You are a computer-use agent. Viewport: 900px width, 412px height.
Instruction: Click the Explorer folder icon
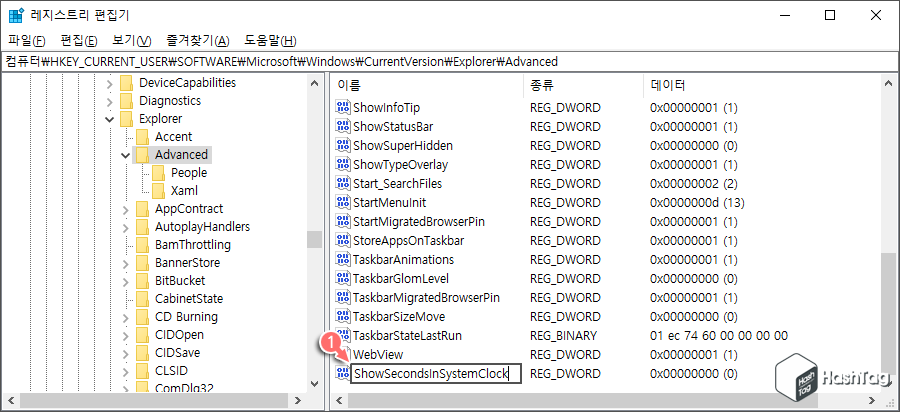[x=126, y=119]
